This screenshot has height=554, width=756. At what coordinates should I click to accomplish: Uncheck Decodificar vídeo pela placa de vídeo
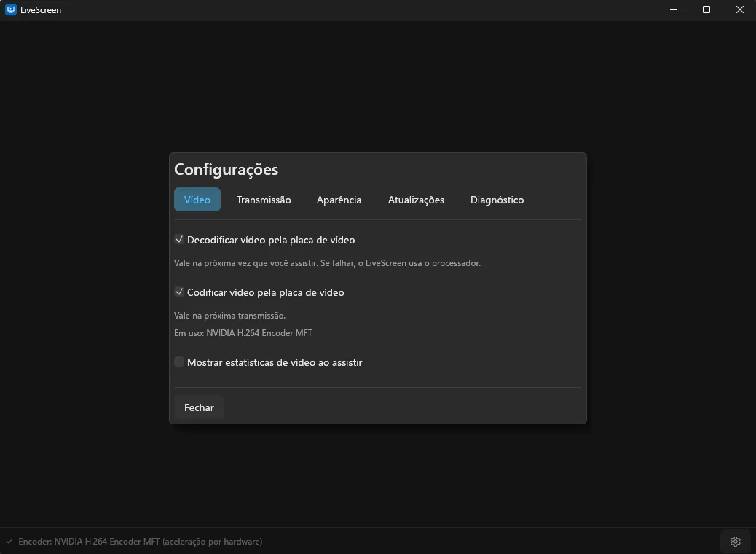click(x=179, y=239)
